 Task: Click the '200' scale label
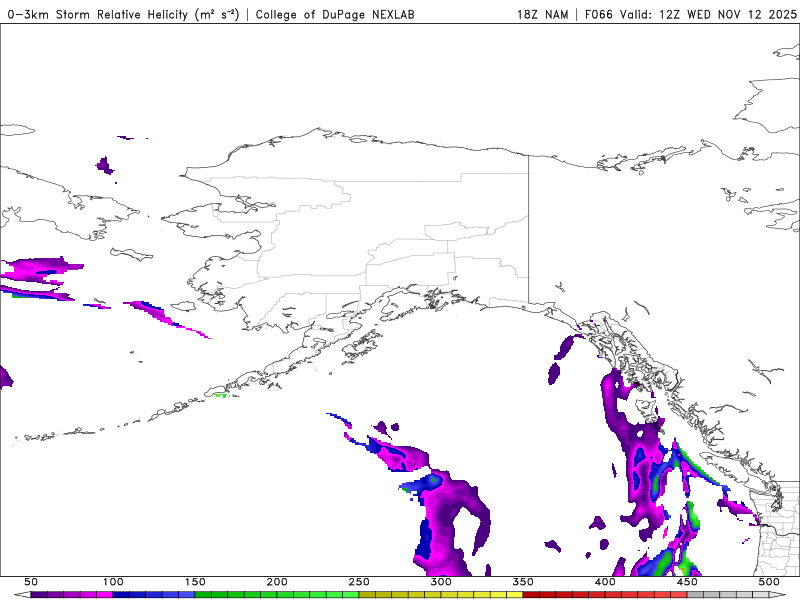(x=277, y=582)
